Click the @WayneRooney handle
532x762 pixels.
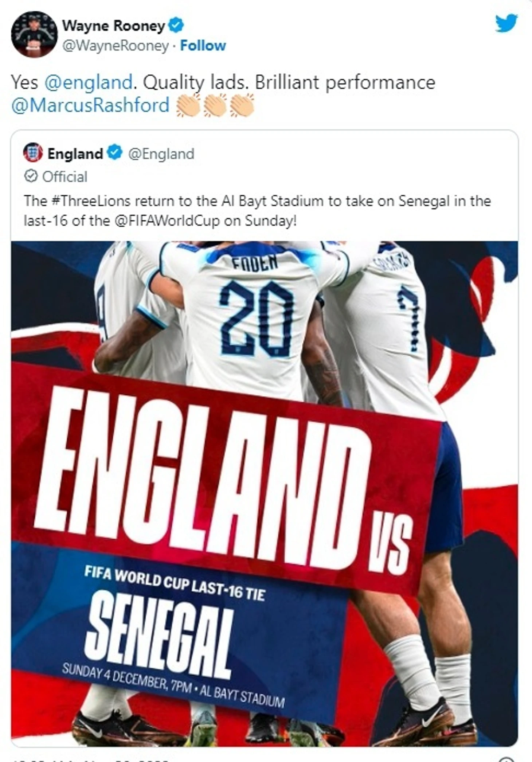click(115, 46)
